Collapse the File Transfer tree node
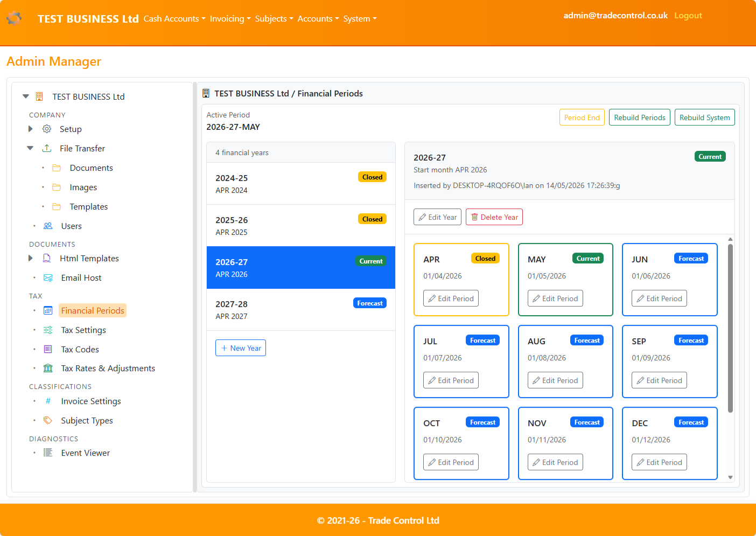This screenshot has width=756, height=536. (30, 148)
